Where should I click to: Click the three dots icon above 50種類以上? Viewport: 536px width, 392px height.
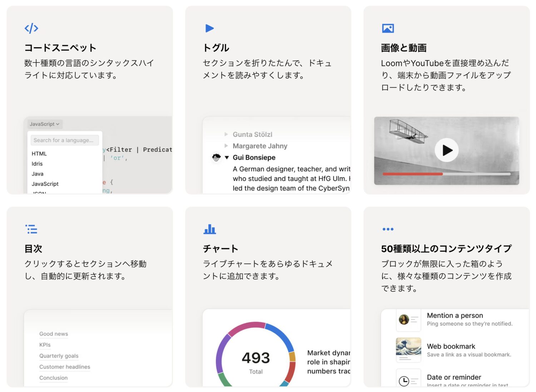388,229
